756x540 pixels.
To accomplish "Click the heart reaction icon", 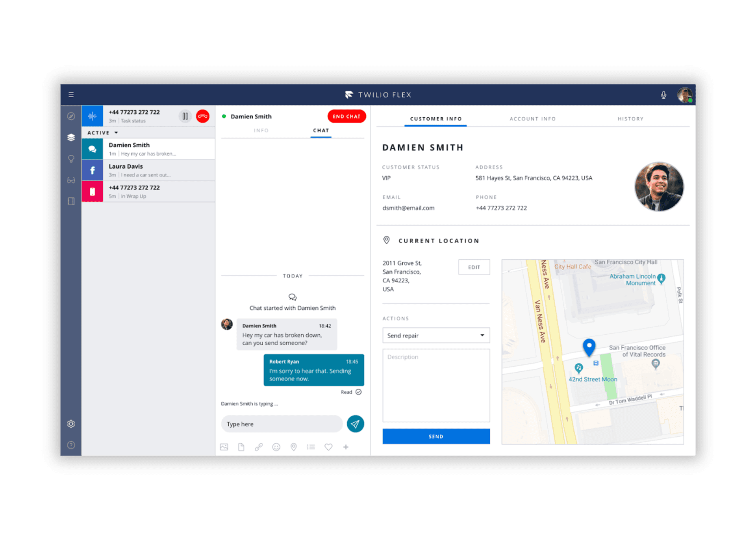I will pos(328,447).
